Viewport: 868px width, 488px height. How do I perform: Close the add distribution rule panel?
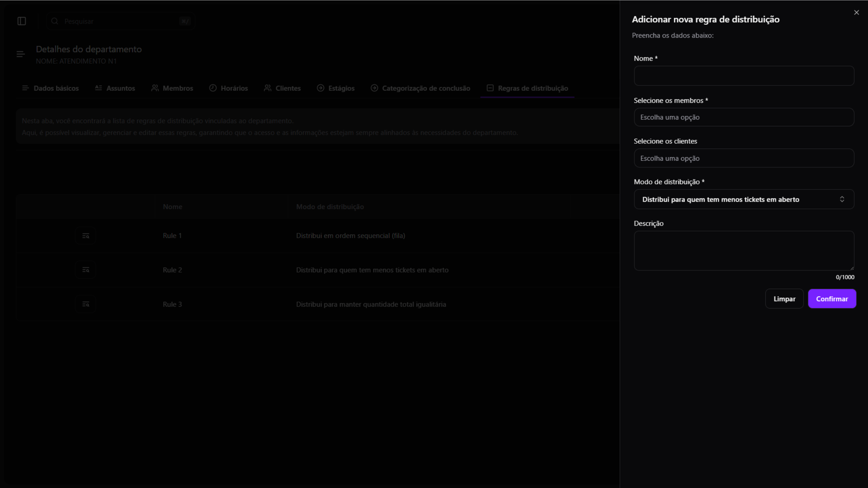click(856, 13)
